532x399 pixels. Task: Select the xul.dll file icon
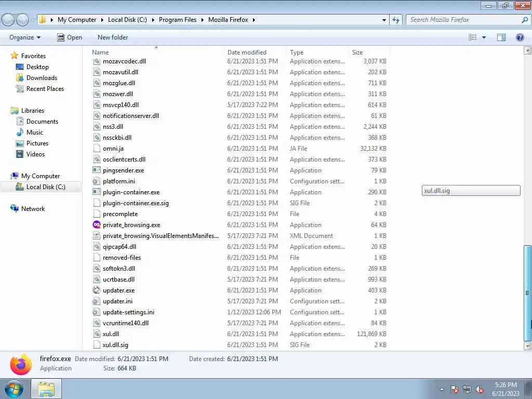pos(97,334)
